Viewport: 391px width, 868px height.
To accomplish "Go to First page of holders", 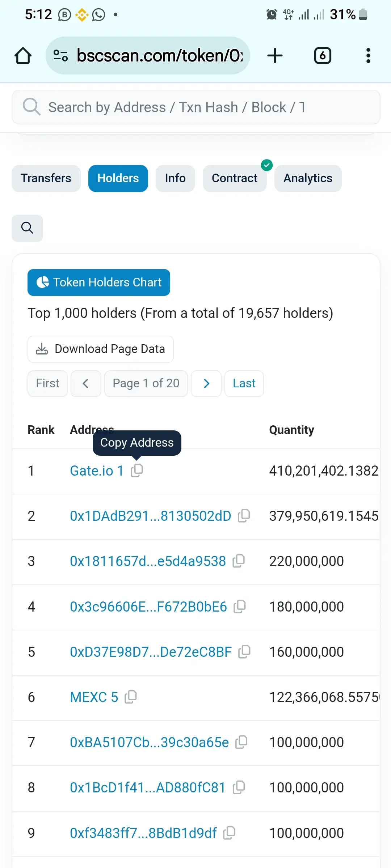I will [x=47, y=383].
